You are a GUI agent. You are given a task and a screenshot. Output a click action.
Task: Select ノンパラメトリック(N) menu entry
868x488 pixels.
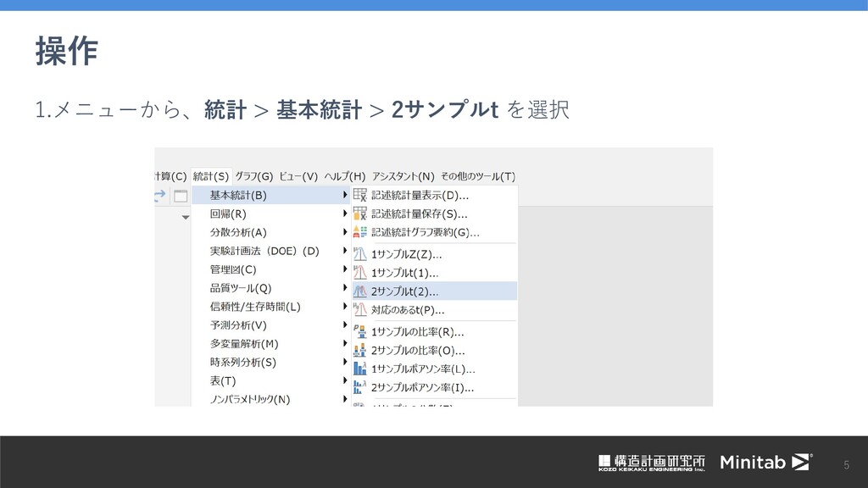click(270, 398)
